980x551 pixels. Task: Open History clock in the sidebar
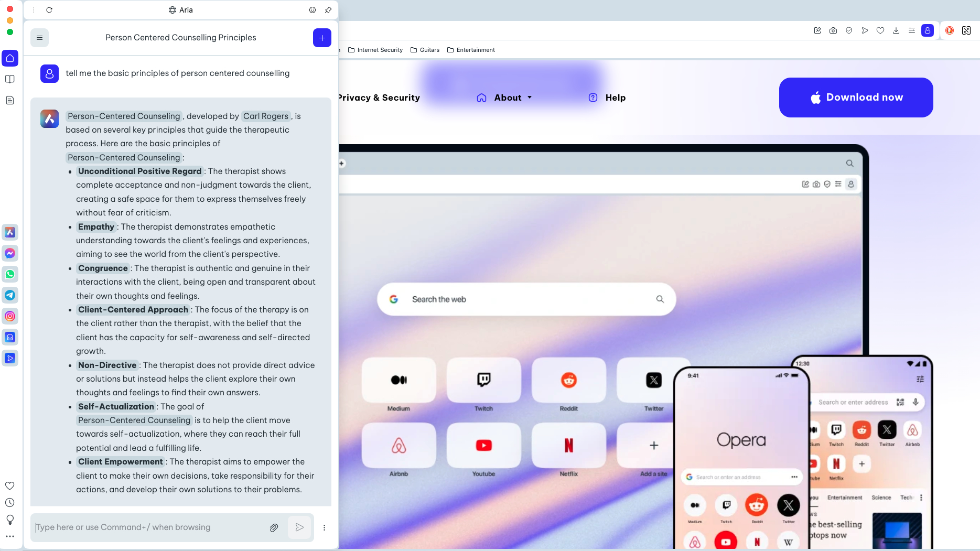tap(10, 503)
